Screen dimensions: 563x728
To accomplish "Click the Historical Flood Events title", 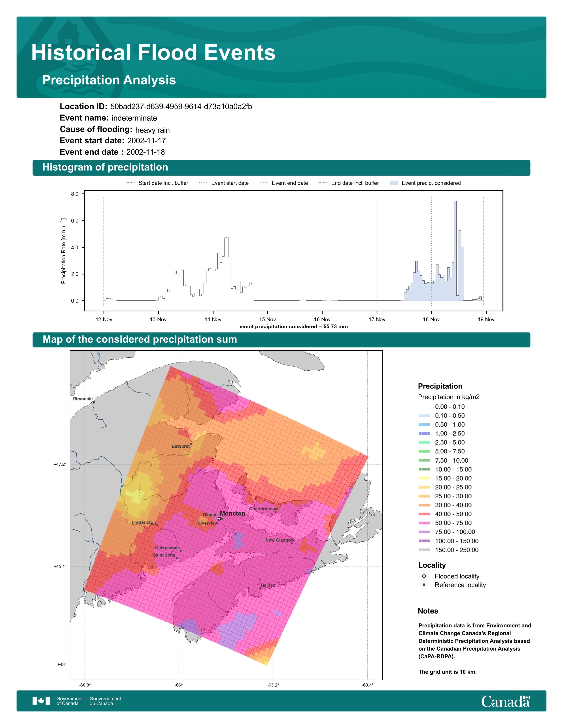I will [153, 53].
